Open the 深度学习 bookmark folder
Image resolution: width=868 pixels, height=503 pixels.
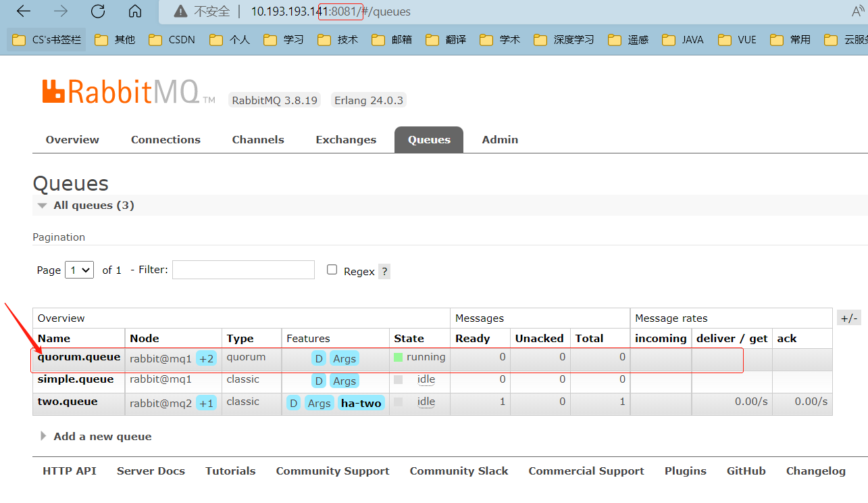coord(564,40)
